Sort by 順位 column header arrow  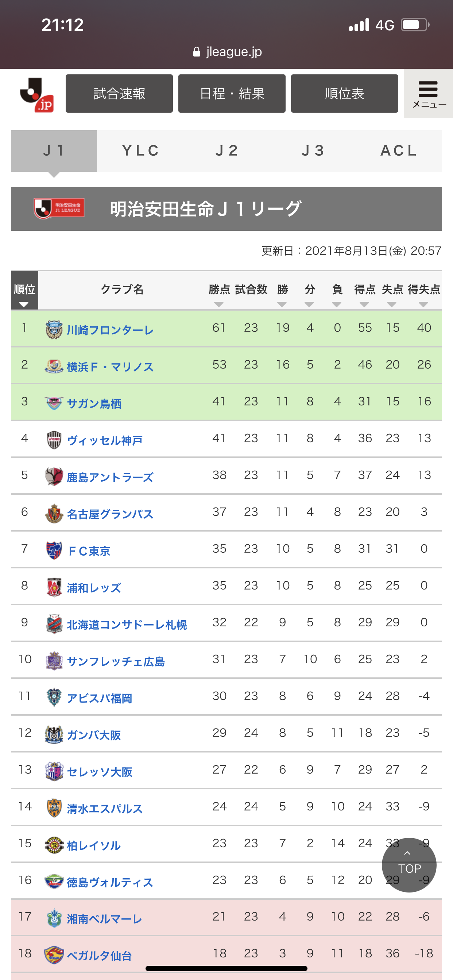(24, 304)
